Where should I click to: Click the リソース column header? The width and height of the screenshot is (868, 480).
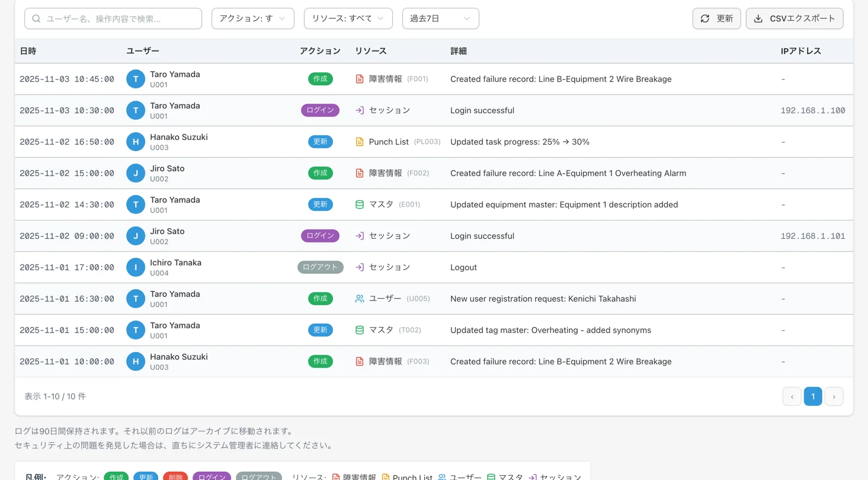pyautogui.click(x=371, y=51)
